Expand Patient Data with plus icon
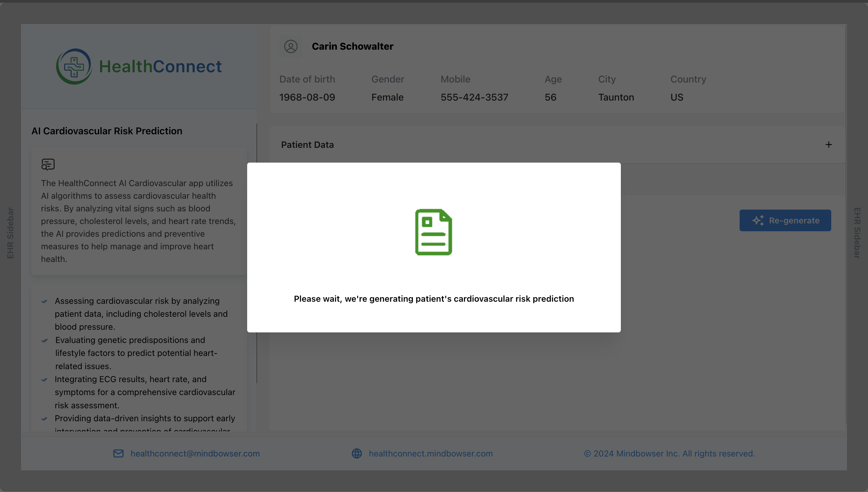This screenshot has width=868, height=492. pyautogui.click(x=829, y=145)
